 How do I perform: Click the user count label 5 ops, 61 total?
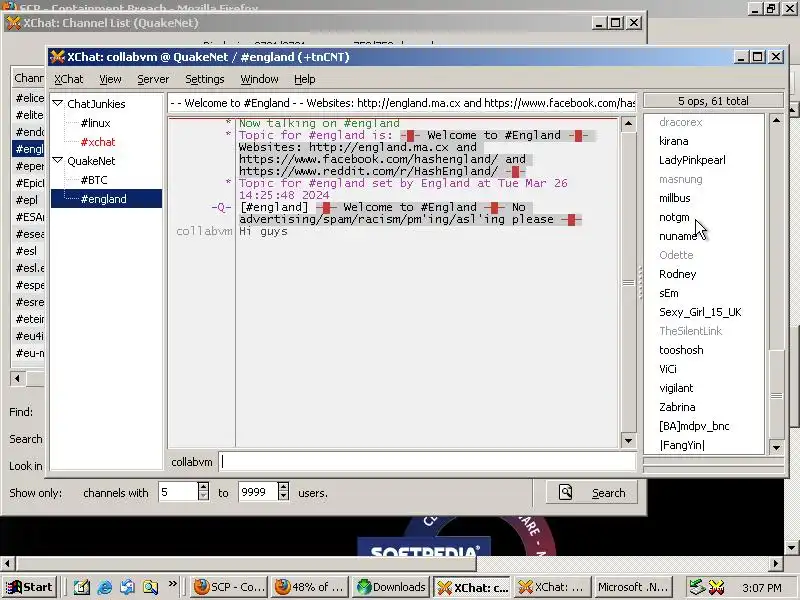pyautogui.click(x=713, y=101)
